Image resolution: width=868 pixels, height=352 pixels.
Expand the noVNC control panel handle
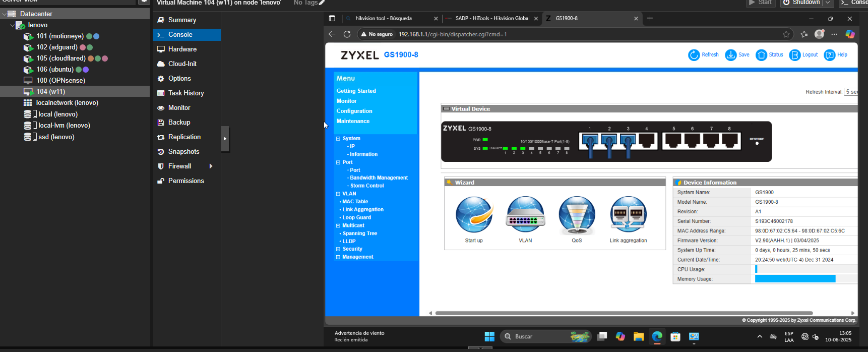225,139
